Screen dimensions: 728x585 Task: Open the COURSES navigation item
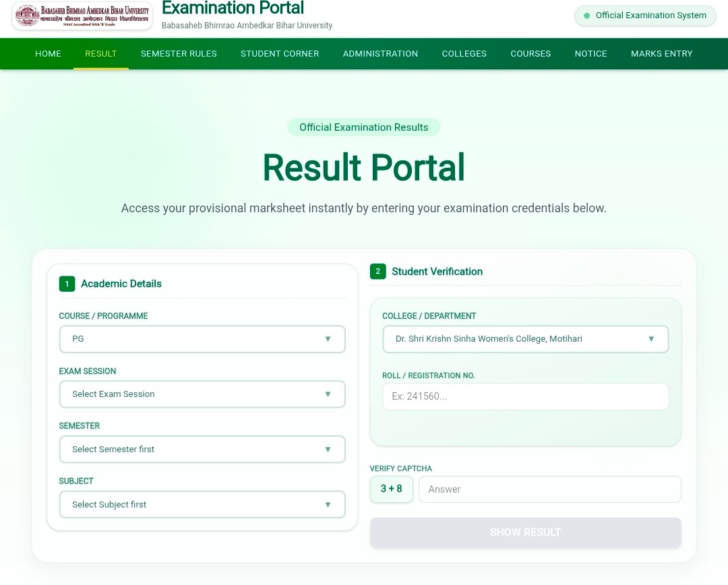[x=530, y=54]
